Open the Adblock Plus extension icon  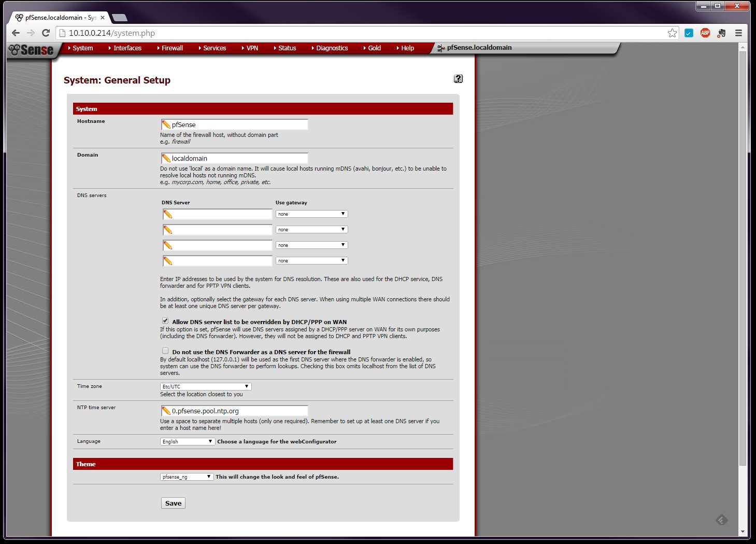[705, 33]
